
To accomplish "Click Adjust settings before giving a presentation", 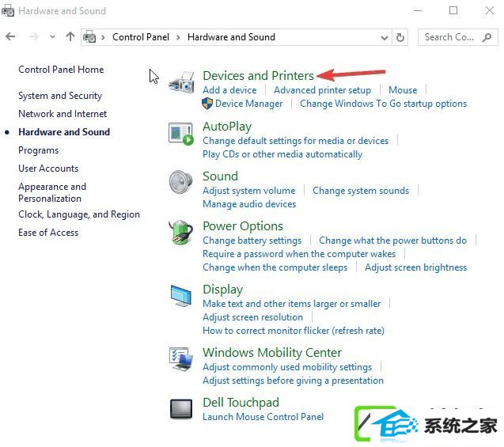I will 293,381.
